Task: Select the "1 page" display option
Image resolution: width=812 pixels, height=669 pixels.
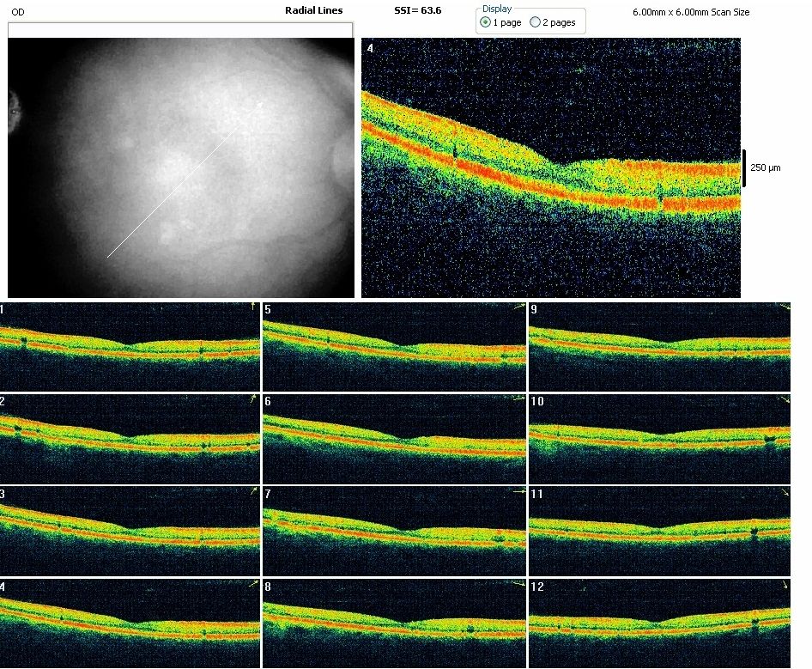Action: (486, 22)
